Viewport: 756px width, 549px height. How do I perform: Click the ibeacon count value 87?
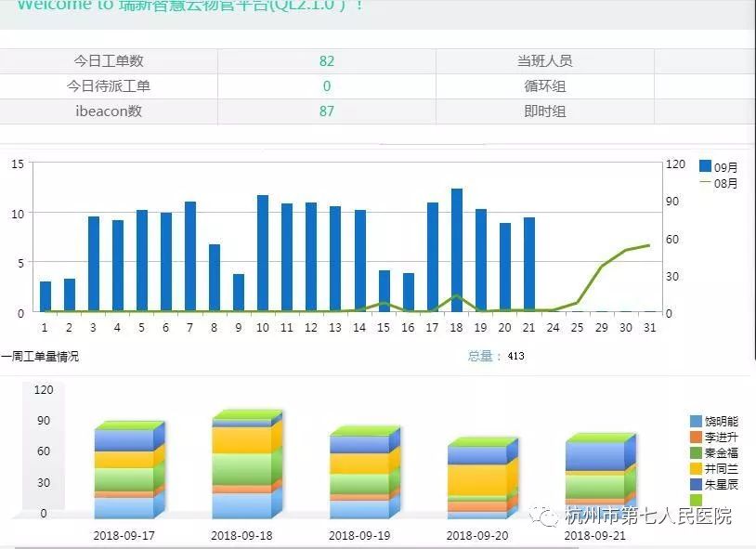326,111
